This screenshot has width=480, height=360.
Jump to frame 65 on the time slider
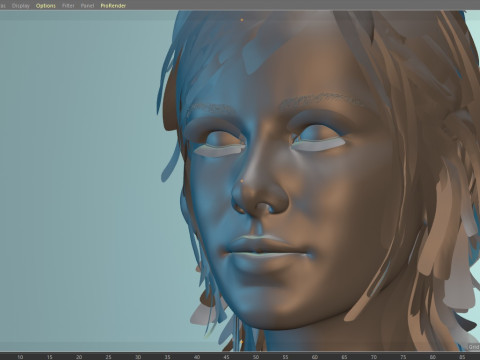tap(344, 357)
